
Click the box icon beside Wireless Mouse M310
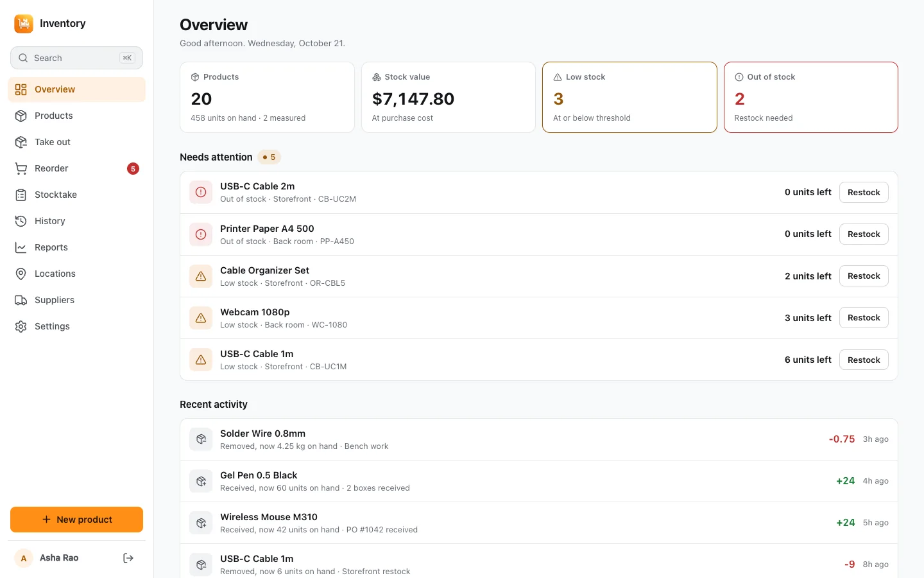[201, 523]
